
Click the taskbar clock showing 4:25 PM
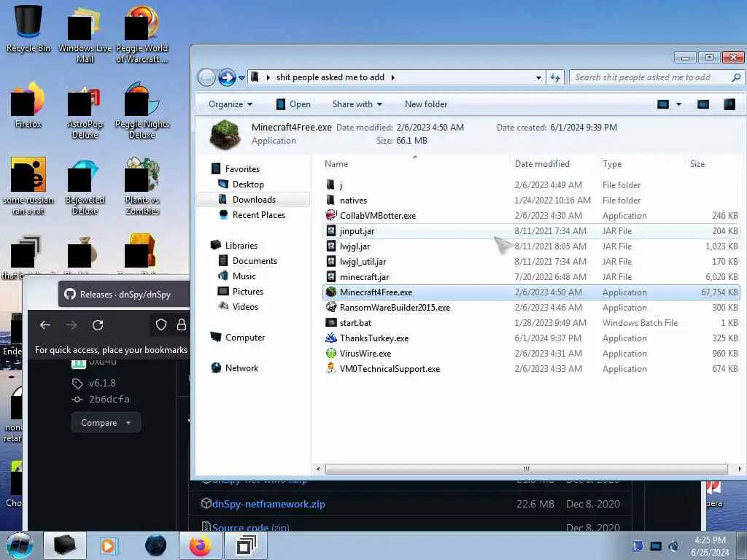710,546
